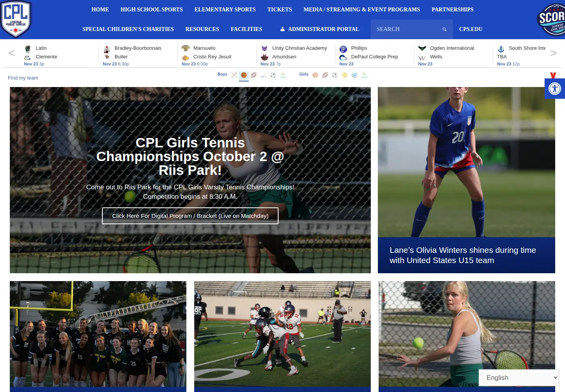The image size is (565, 392).
Task: Visit the CPS.EDU link
Action: click(470, 29)
